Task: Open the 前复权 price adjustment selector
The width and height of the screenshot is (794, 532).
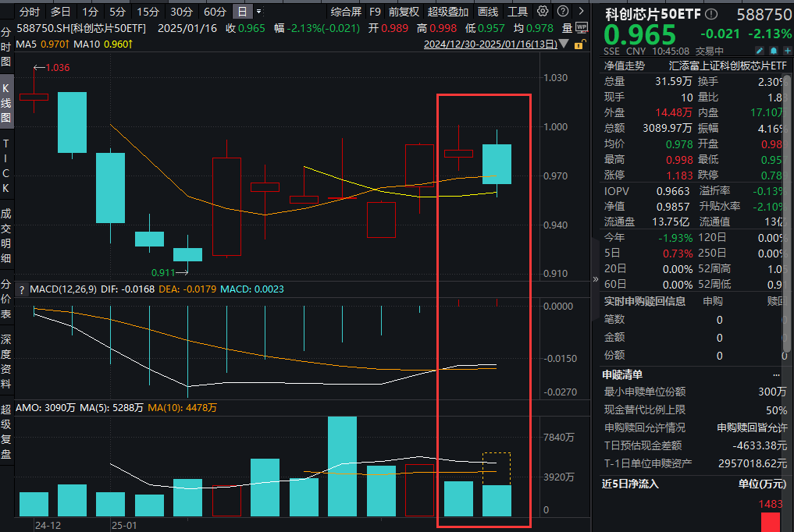Action: pos(404,12)
